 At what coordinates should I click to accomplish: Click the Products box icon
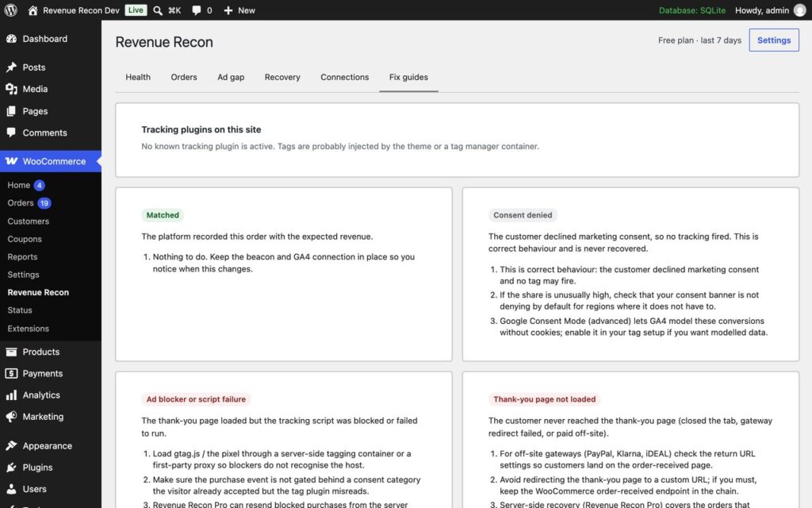coord(11,352)
